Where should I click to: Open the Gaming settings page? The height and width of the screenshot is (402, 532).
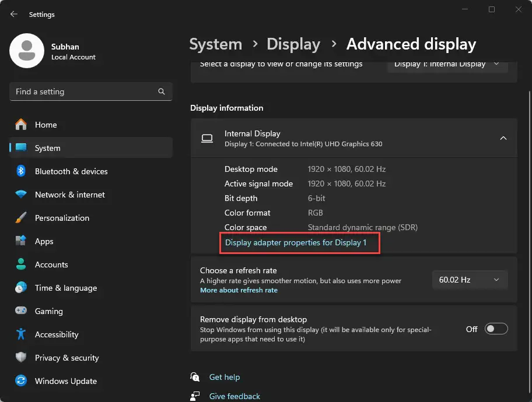[x=50, y=311]
